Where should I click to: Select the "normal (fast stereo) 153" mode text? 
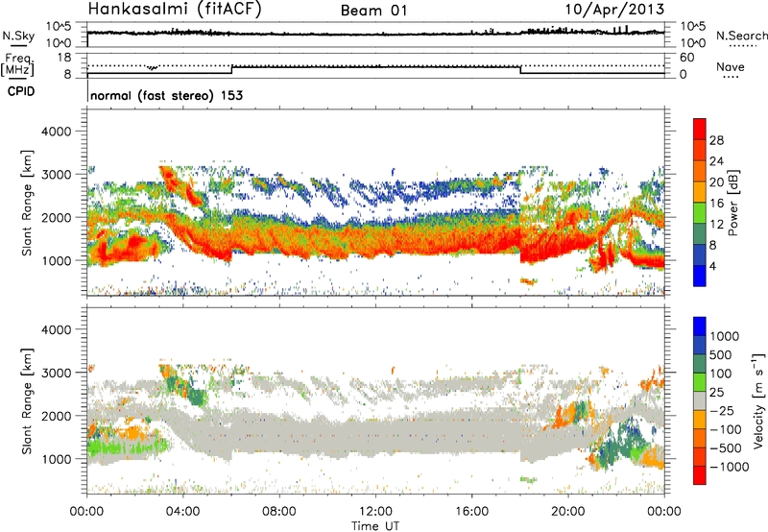(x=166, y=95)
